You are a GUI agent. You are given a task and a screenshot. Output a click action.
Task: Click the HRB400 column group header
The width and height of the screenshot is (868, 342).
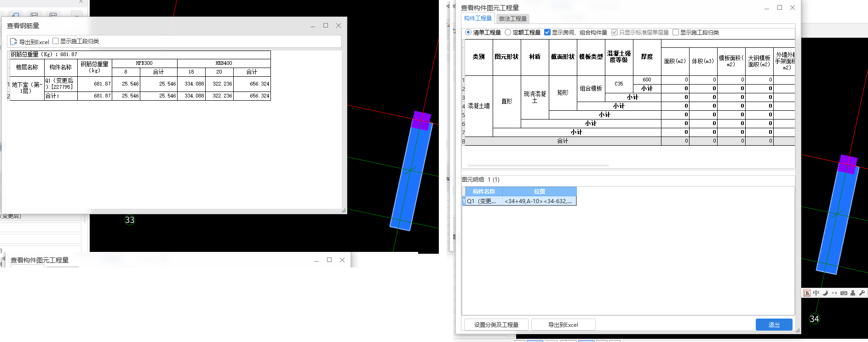224,63
